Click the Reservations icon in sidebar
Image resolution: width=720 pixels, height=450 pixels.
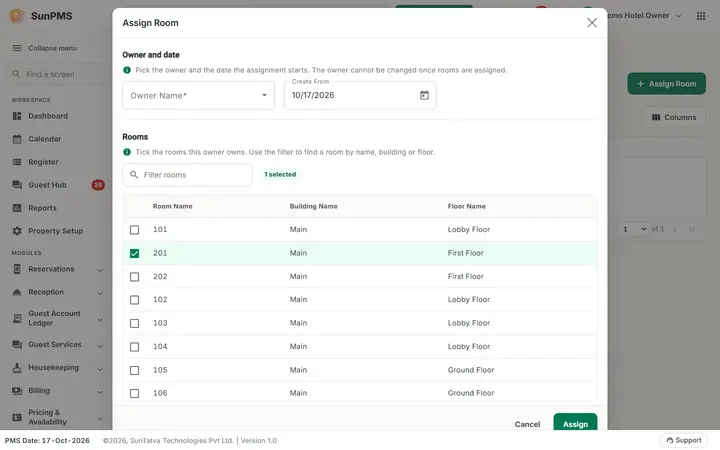click(x=17, y=269)
